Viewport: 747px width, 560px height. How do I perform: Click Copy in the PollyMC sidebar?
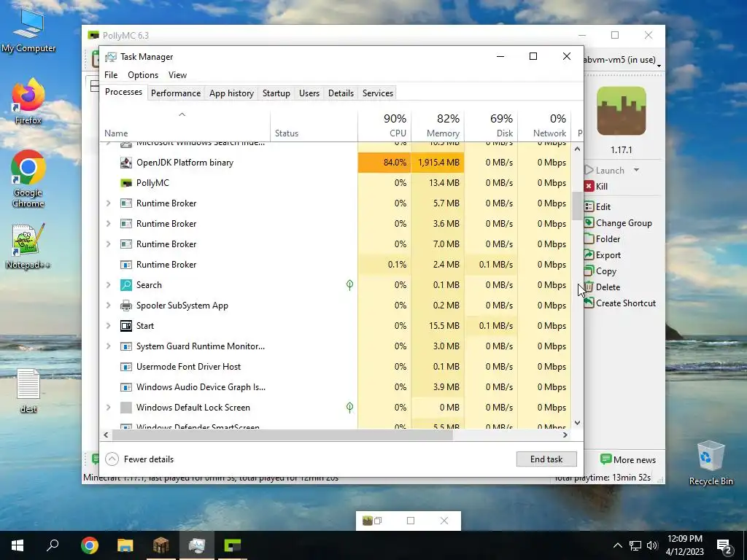pyautogui.click(x=600, y=271)
